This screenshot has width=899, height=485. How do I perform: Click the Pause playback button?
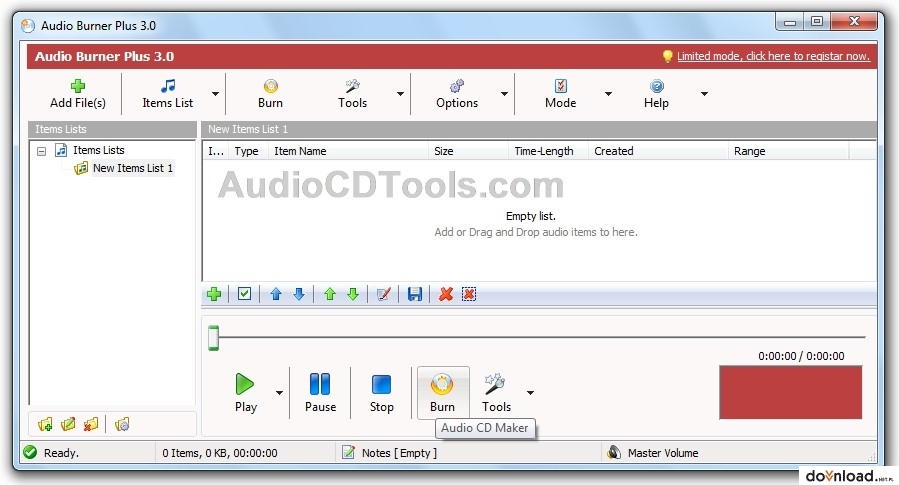coord(320,393)
